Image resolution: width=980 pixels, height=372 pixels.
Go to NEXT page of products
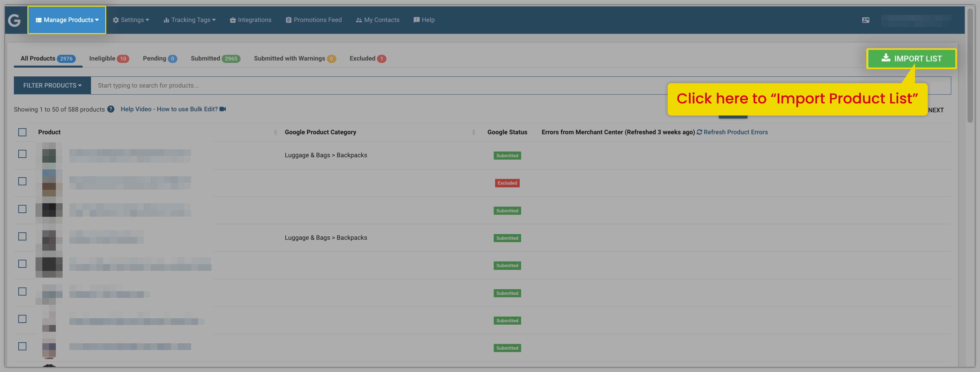936,110
